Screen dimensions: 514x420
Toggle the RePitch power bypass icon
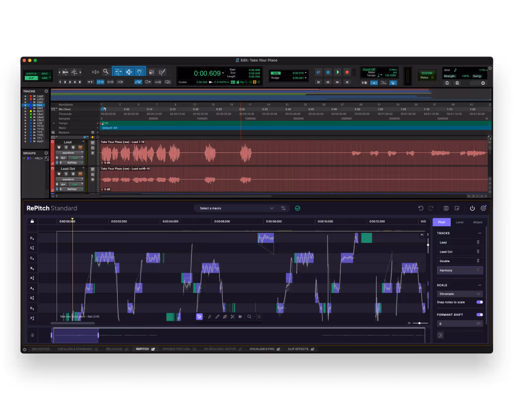click(472, 208)
